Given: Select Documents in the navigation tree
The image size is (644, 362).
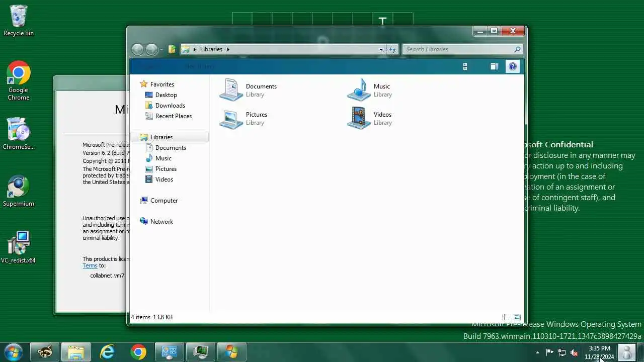Looking at the screenshot, I should click(171, 148).
